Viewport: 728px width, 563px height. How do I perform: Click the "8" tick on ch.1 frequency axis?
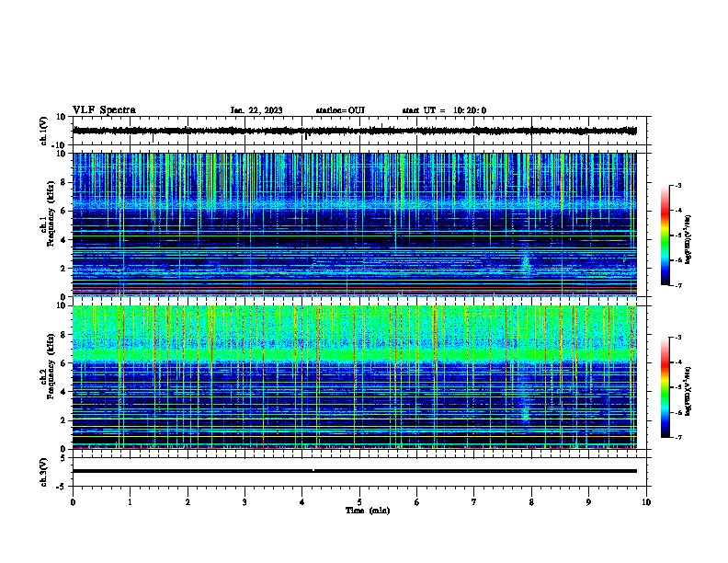(x=63, y=182)
